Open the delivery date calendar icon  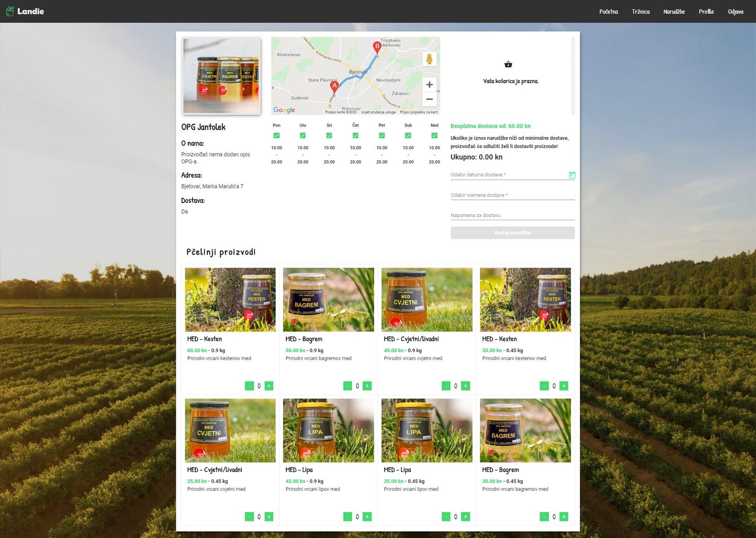point(572,175)
